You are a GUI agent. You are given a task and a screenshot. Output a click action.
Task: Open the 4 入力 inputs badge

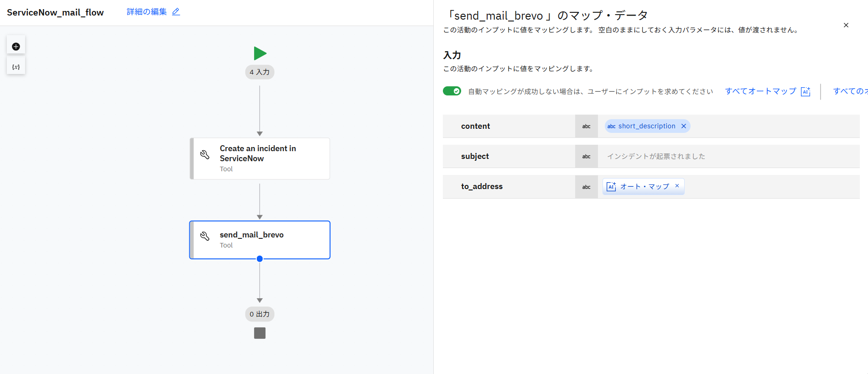tap(260, 72)
